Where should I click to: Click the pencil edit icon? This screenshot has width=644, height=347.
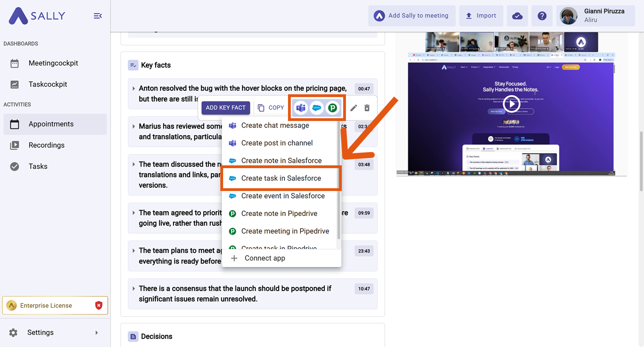tap(354, 108)
